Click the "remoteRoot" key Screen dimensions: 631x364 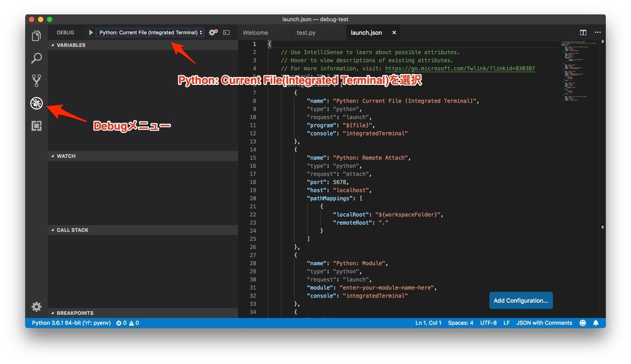tap(352, 222)
